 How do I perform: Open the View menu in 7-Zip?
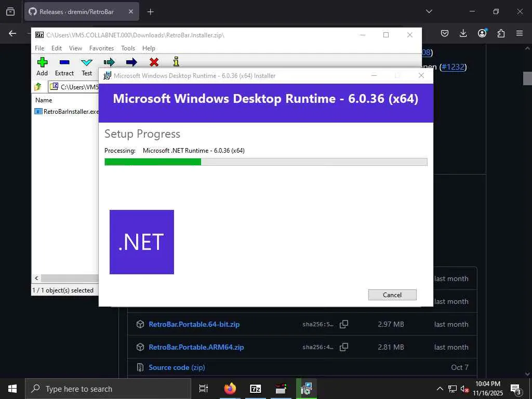click(75, 48)
